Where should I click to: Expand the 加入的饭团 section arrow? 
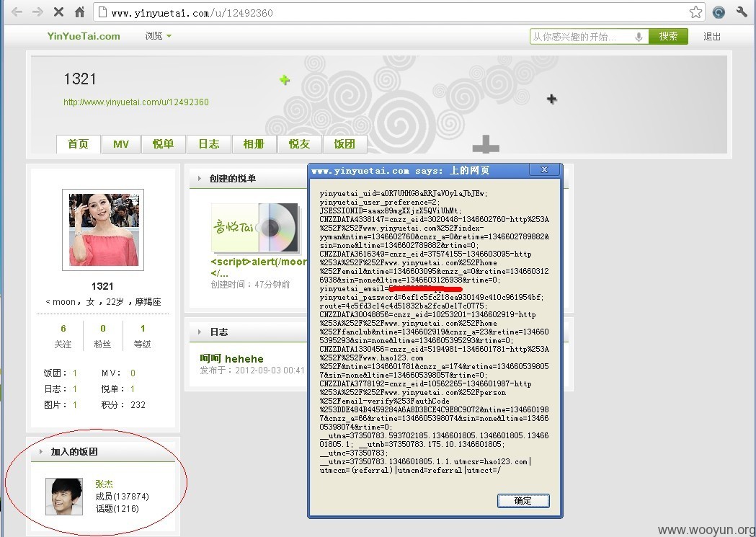[41, 452]
